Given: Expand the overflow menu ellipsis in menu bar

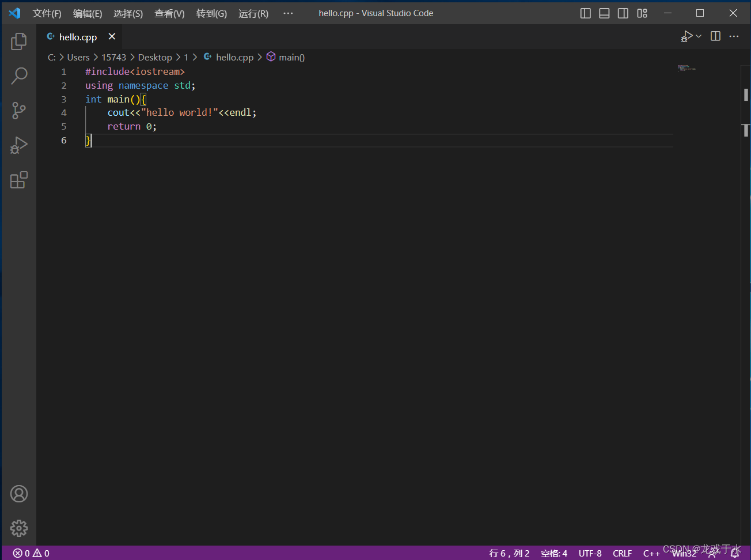Looking at the screenshot, I should point(288,13).
